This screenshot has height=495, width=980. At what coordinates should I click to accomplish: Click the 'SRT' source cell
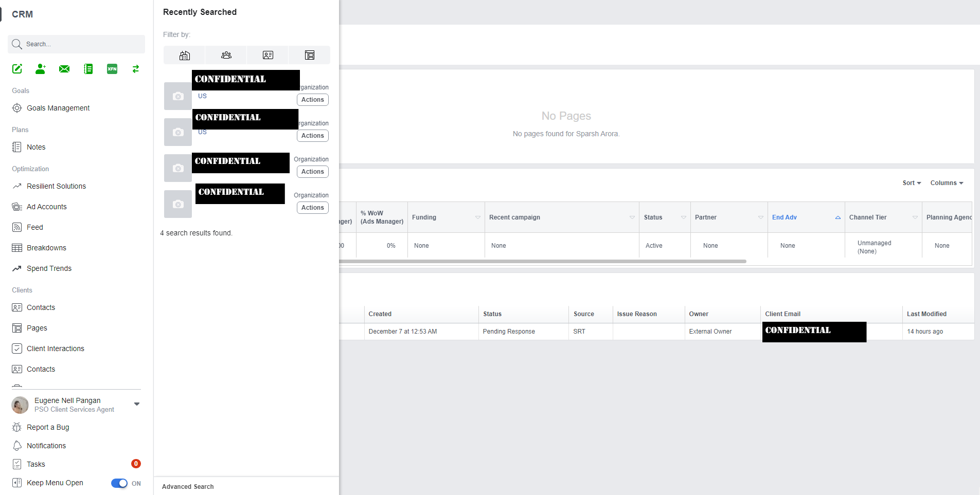pyautogui.click(x=579, y=332)
